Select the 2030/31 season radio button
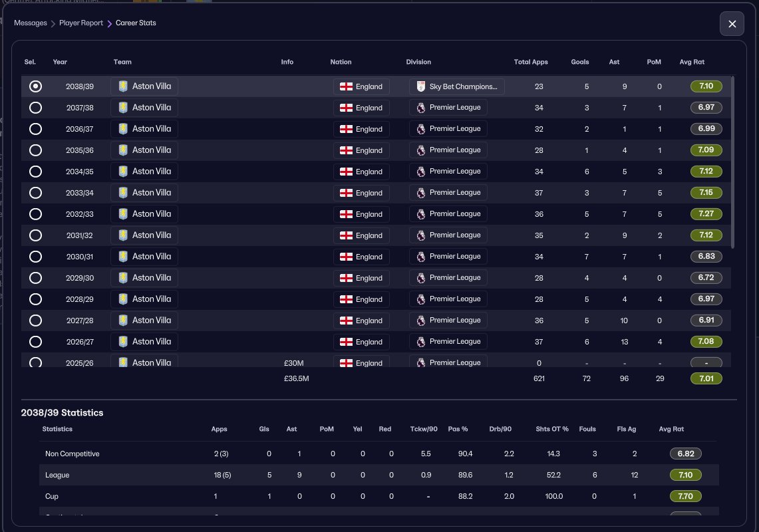Image resolution: width=759 pixels, height=532 pixels. tap(35, 257)
